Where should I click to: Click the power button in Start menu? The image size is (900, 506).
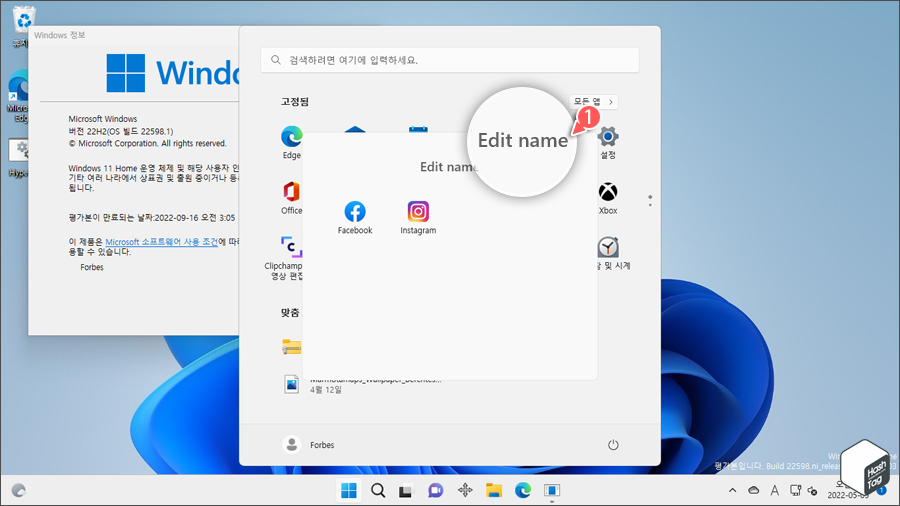(613, 445)
